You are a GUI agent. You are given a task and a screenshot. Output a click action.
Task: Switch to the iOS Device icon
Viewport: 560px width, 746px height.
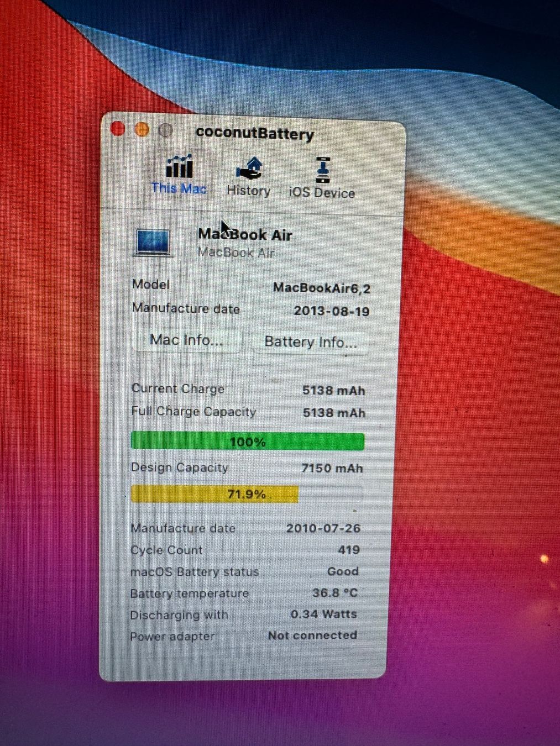(x=322, y=170)
